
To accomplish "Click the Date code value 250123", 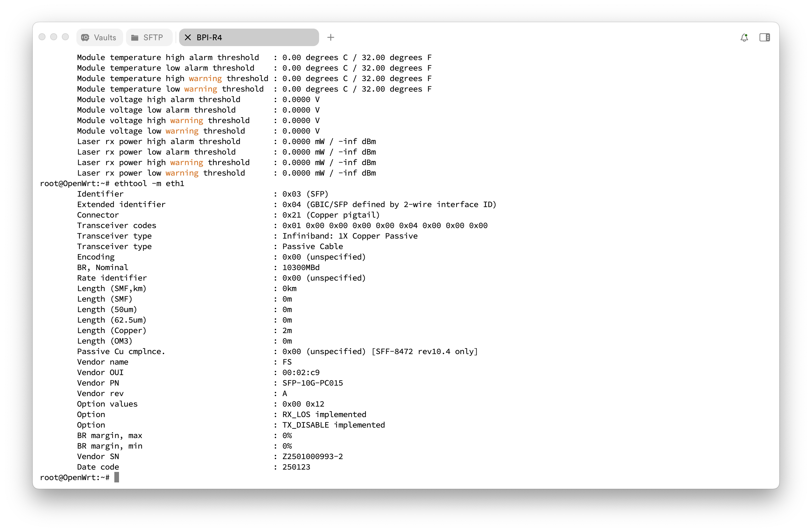I will tap(296, 467).
